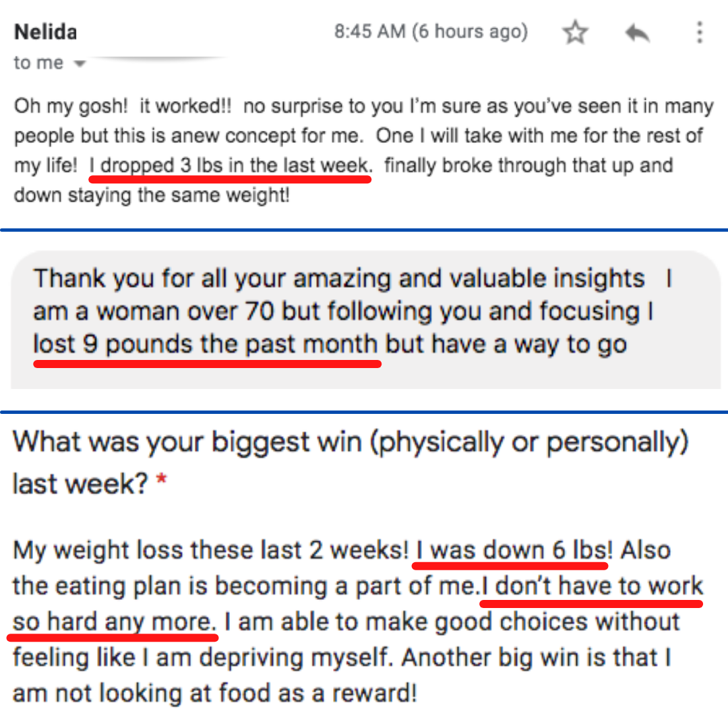Click the "to me" recipient label

[38, 63]
